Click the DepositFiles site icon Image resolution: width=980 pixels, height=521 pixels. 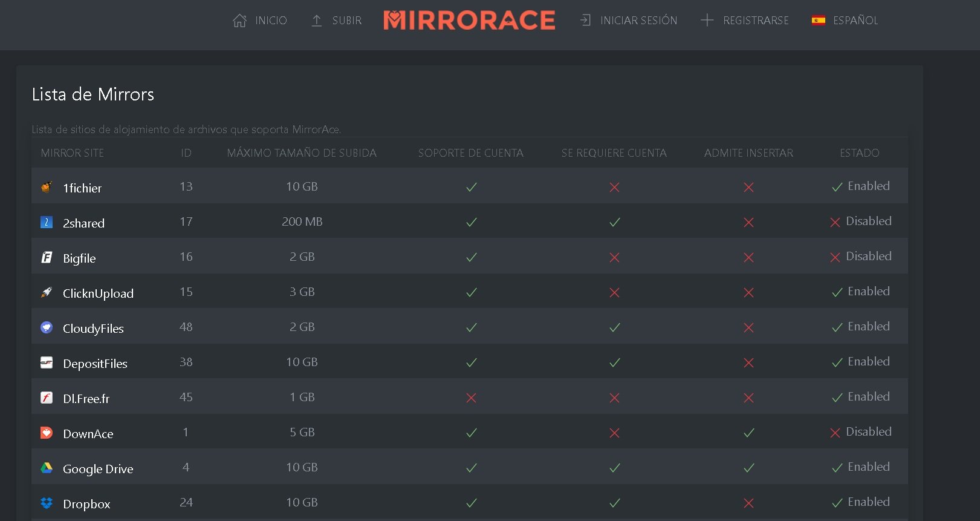(x=47, y=362)
